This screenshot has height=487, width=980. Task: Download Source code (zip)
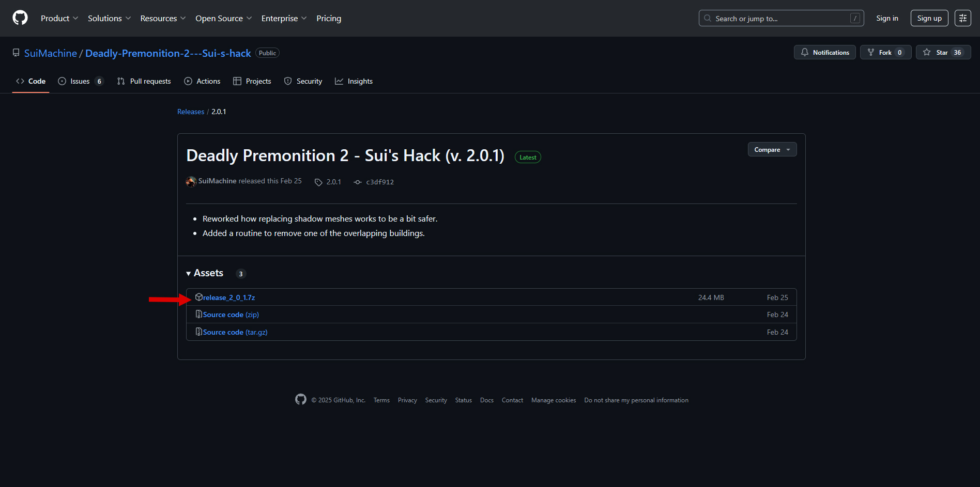pyautogui.click(x=231, y=315)
